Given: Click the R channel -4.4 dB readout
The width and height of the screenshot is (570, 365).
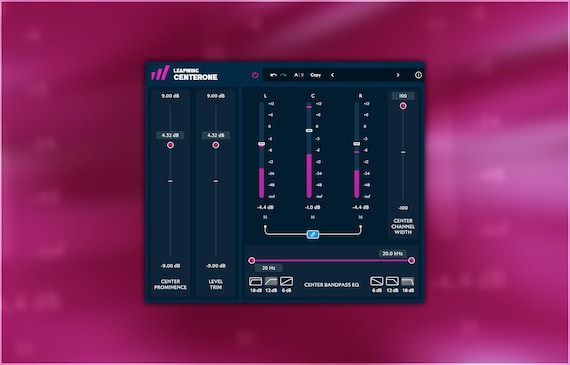Looking at the screenshot, I should coord(360,207).
